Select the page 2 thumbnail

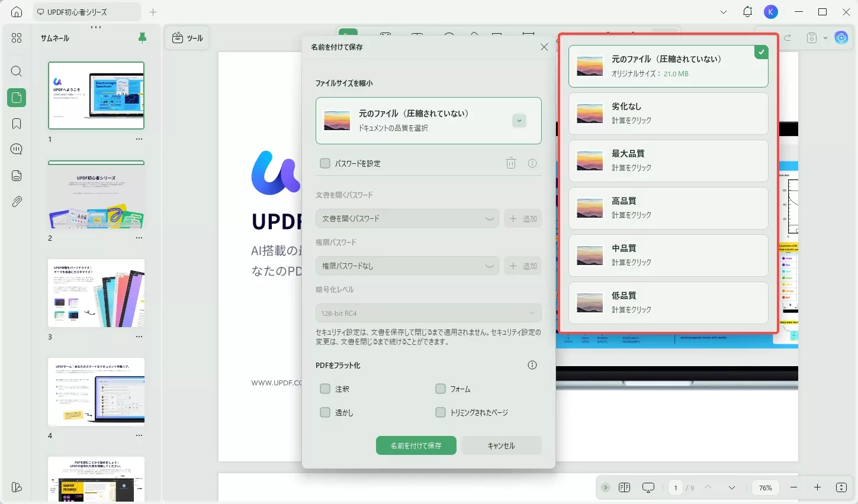[96, 195]
